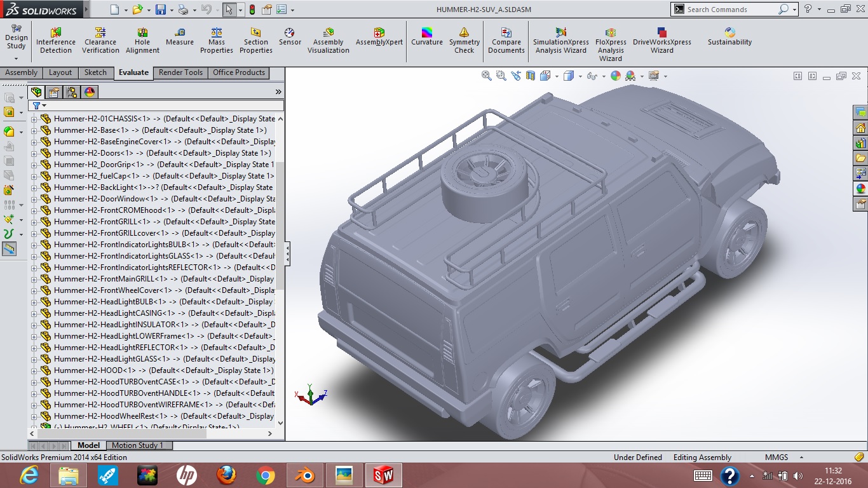Launch AssemblyXpert

[379, 37]
